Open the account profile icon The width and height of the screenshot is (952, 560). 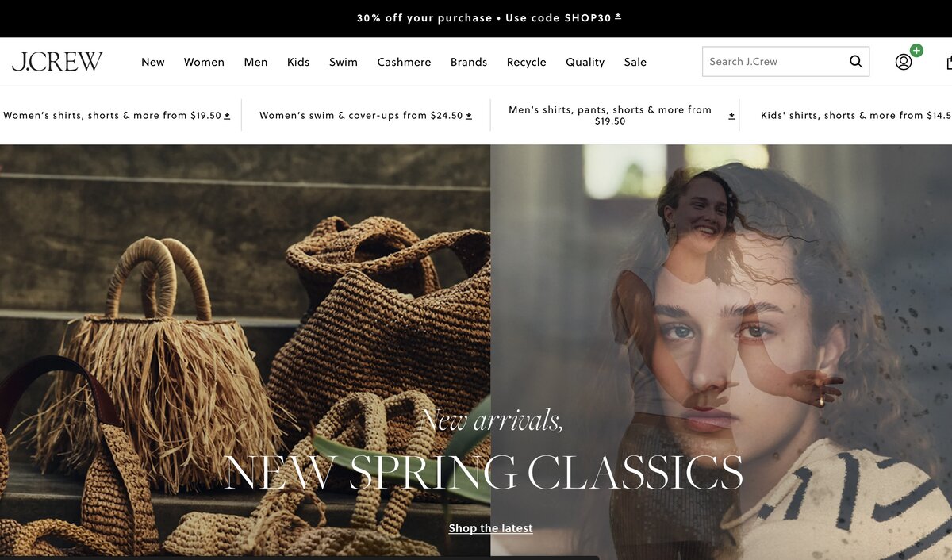point(904,62)
